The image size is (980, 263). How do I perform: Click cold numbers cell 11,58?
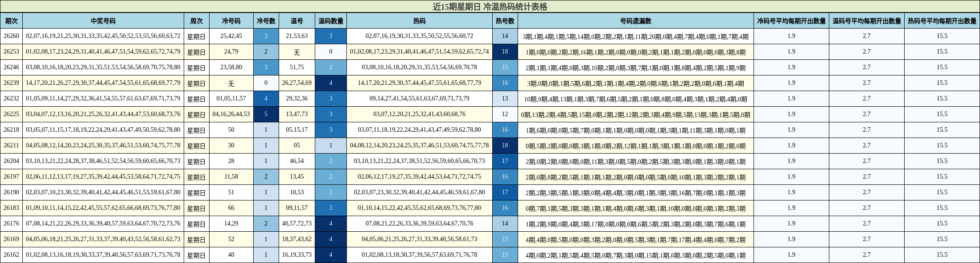click(x=231, y=177)
